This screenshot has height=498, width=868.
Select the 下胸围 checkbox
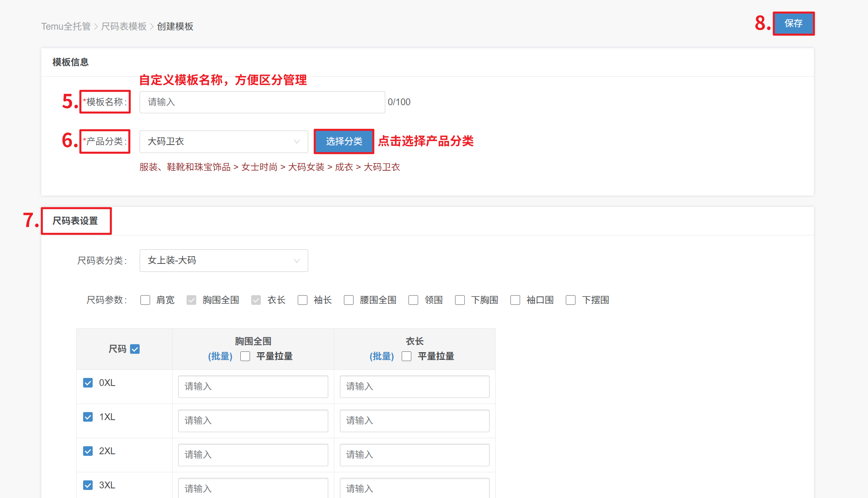pyautogui.click(x=460, y=300)
